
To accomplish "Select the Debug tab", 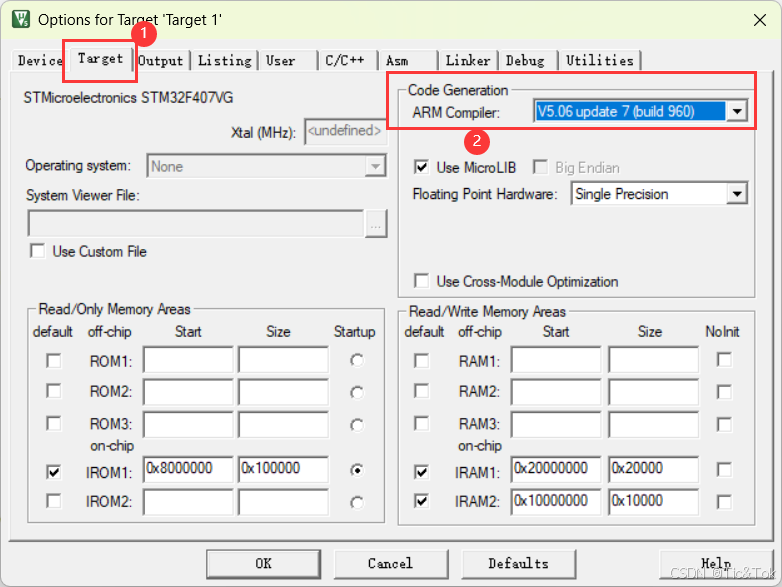I will tap(528, 61).
